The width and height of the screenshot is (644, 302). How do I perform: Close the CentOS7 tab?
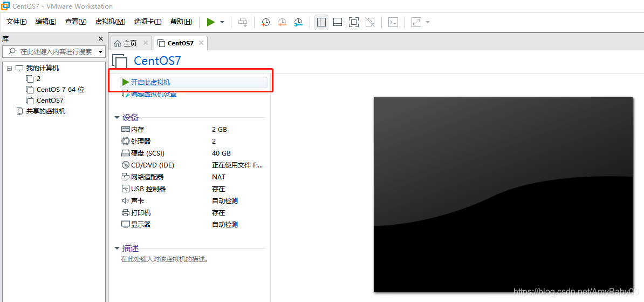[x=201, y=43]
